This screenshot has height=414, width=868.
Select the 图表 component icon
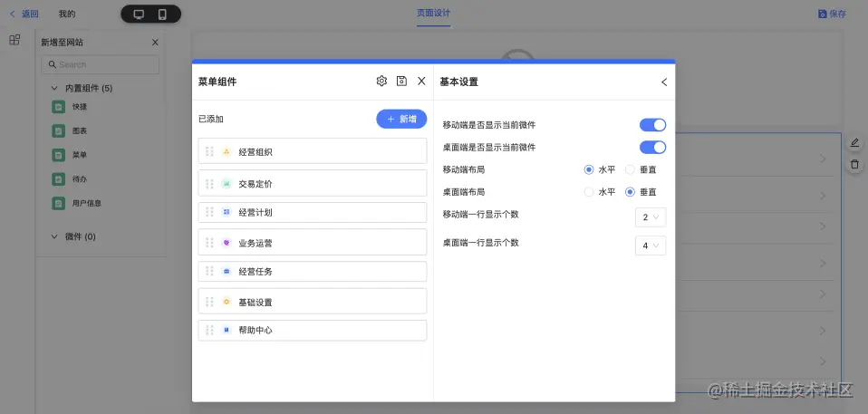click(58, 131)
